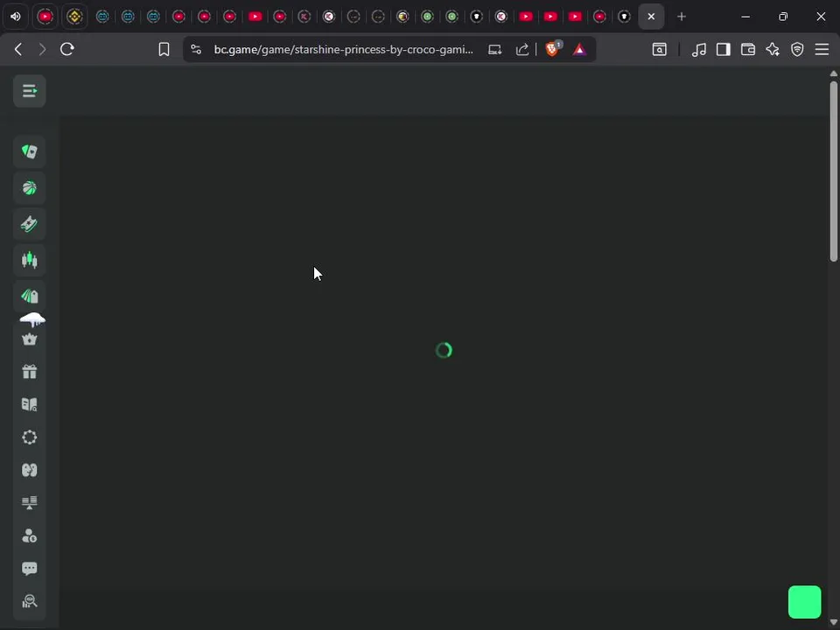The width and height of the screenshot is (840, 630).
Task: Mute audio via speaker icon in tab strip
Action: (16, 17)
